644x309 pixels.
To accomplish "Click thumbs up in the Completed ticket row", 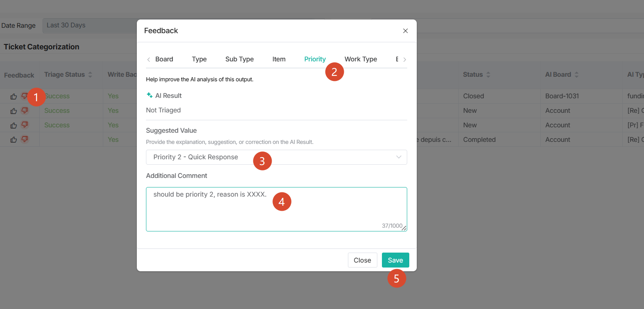I will coord(14,140).
